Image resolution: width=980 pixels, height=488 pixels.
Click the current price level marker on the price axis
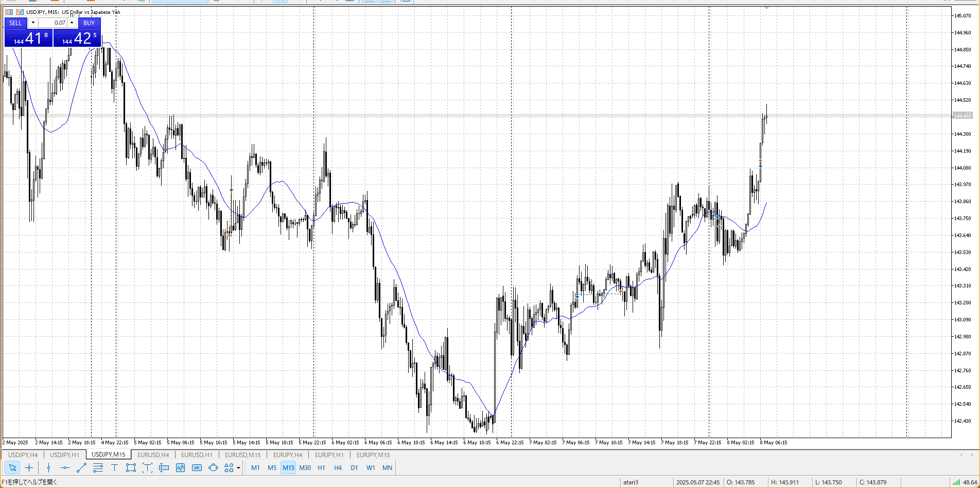pos(962,116)
